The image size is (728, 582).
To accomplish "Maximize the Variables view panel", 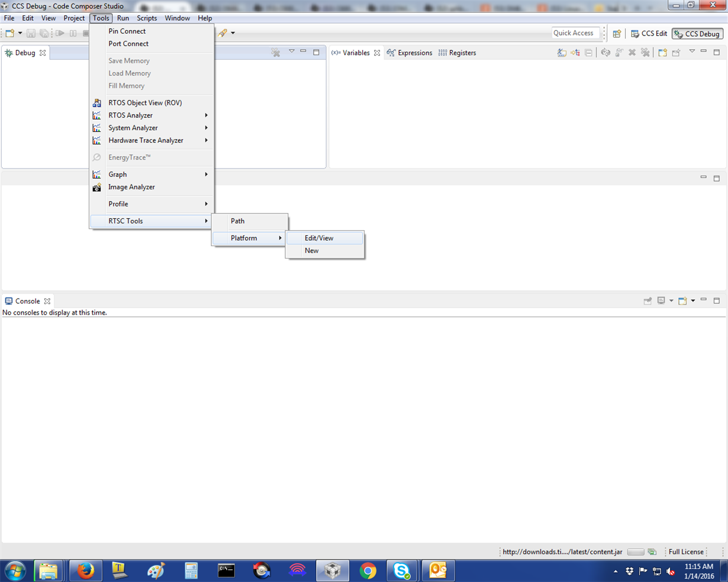I will 716,52.
